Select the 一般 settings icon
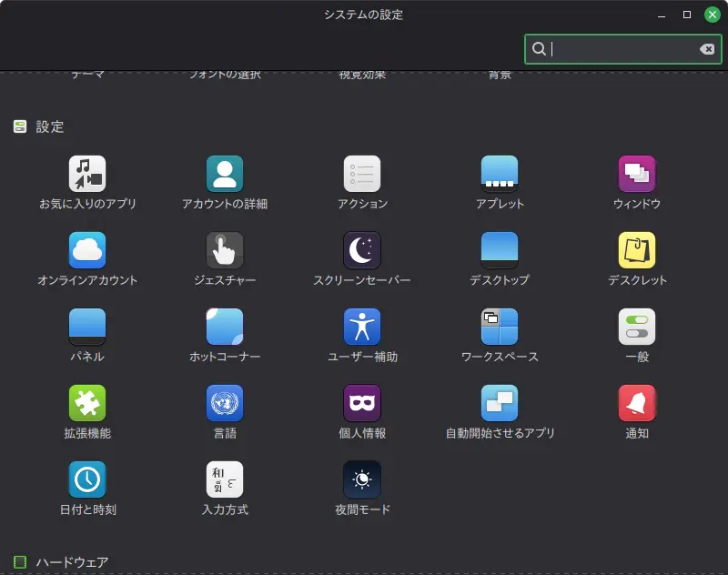The width and height of the screenshot is (728, 575). pos(636,327)
